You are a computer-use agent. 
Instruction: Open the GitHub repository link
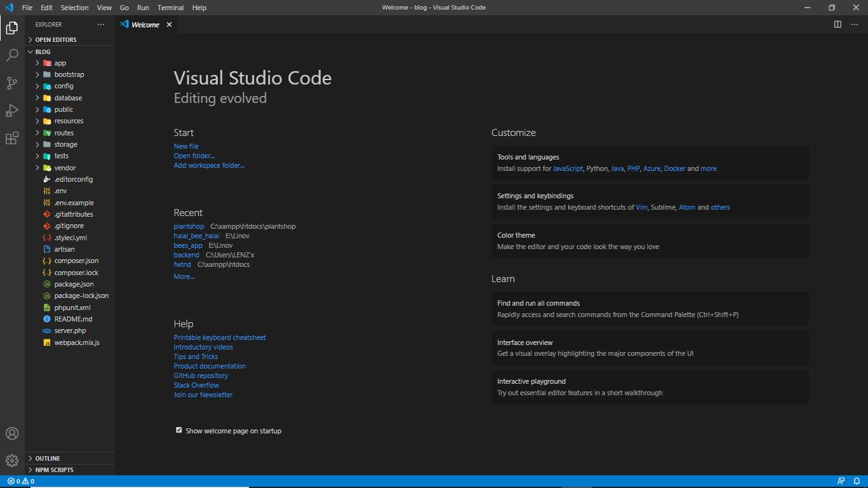pos(201,376)
